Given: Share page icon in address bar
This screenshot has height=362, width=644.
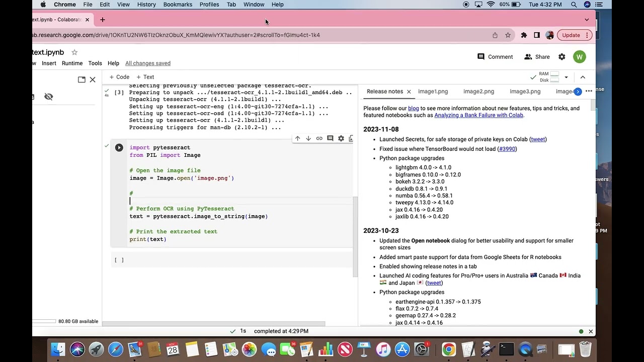Looking at the screenshot, I should click(495, 35).
